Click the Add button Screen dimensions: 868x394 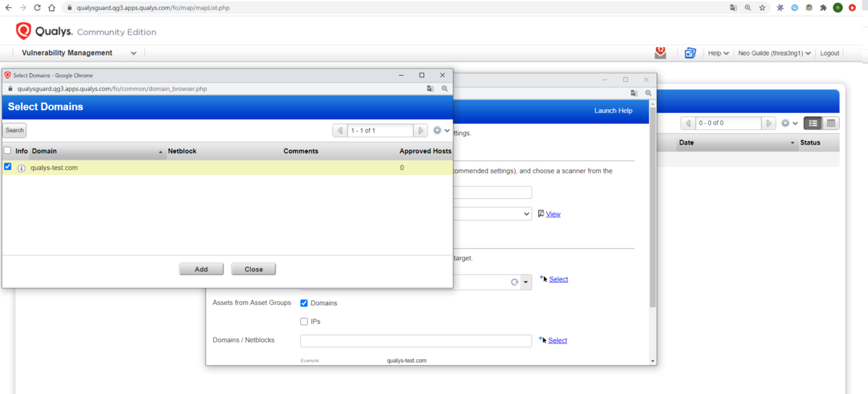pyautogui.click(x=201, y=269)
